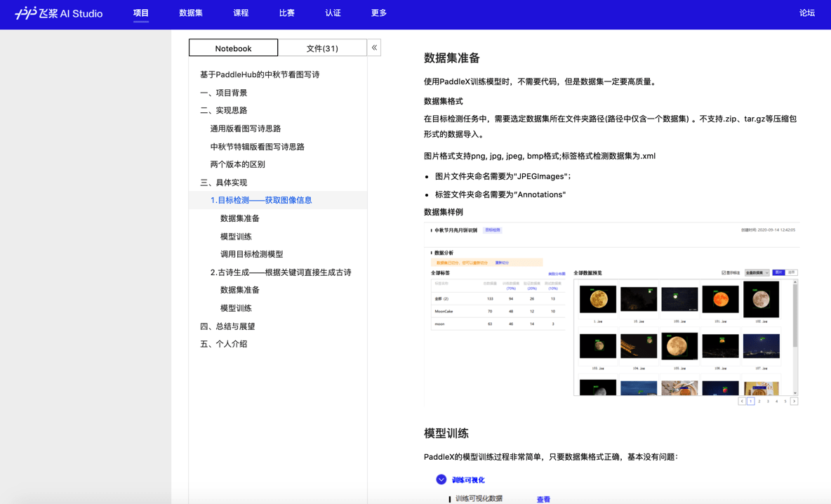Open the 认证 navigation item
Screen dimensions: 831x504
coord(333,13)
